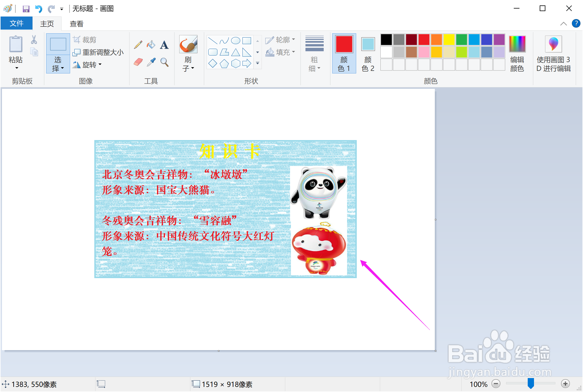Collapse the ribbon with the chevron
The width and height of the screenshot is (583, 392).
point(563,24)
